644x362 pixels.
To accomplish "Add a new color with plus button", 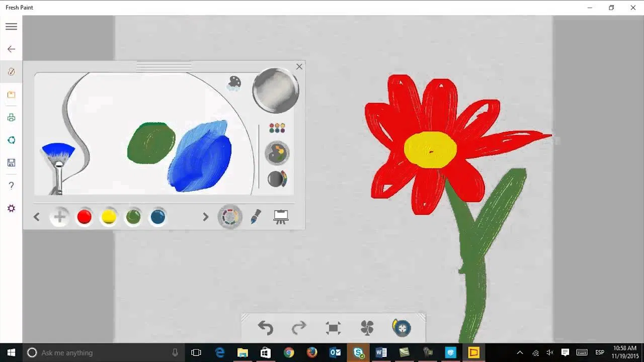I will [59, 217].
